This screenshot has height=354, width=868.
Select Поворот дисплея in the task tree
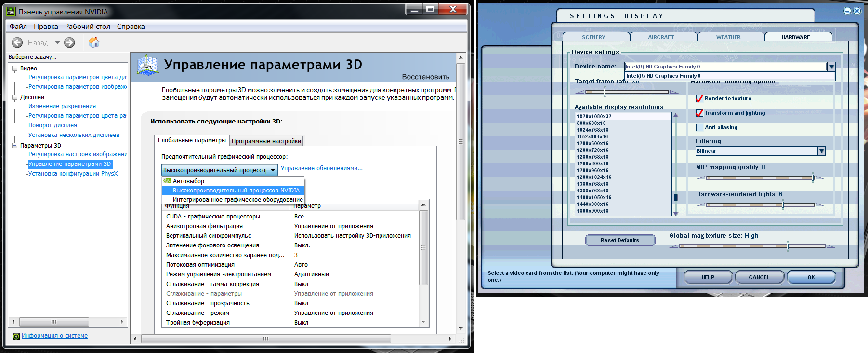click(53, 125)
